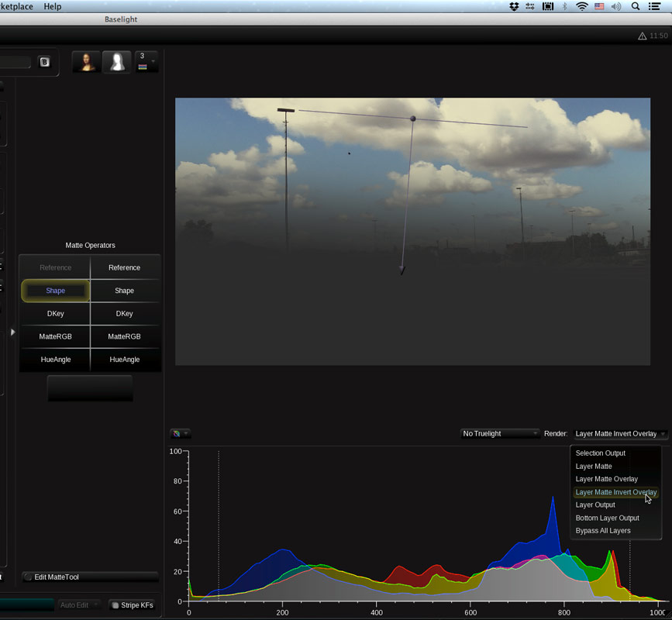Screen dimensions: 672x620
Task: Click the Mona Lisa image view icon
Action: [86, 62]
